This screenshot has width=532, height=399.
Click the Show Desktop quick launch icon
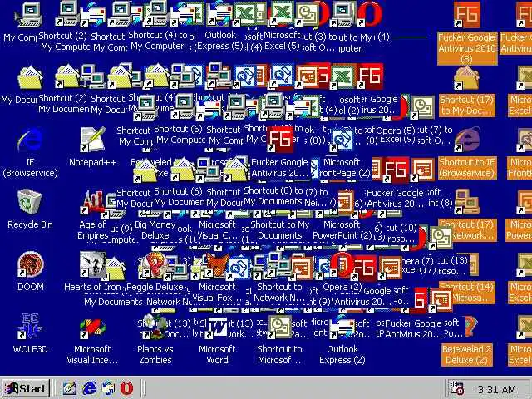[x=70, y=388]
